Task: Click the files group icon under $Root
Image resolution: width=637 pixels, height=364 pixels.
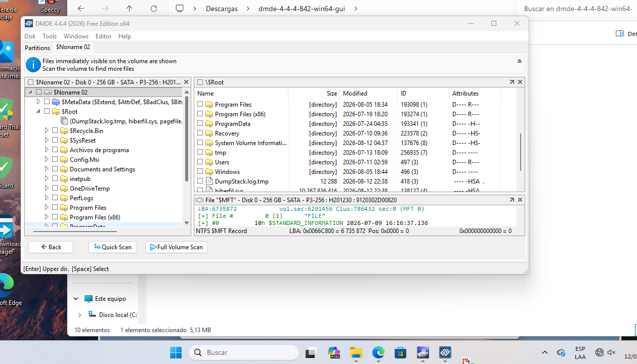Action: tap(64, 121)
